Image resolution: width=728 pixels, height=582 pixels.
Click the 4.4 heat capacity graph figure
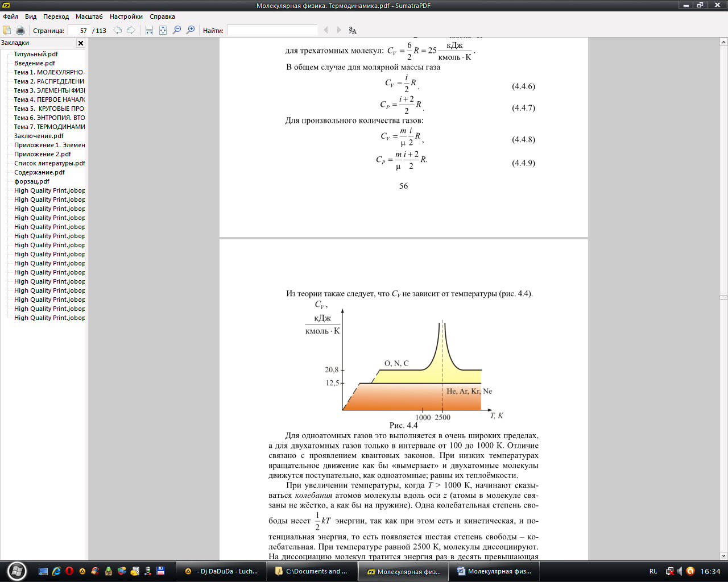pos(404,361)
